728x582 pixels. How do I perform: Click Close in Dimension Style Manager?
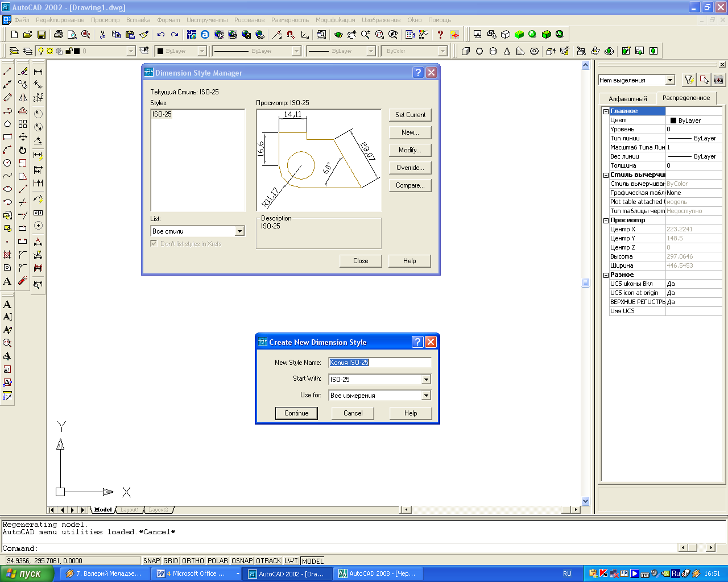[361, 261]
